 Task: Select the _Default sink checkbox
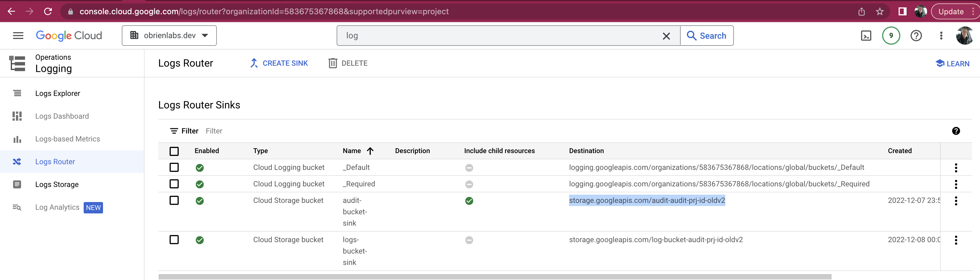coord(174,167)
